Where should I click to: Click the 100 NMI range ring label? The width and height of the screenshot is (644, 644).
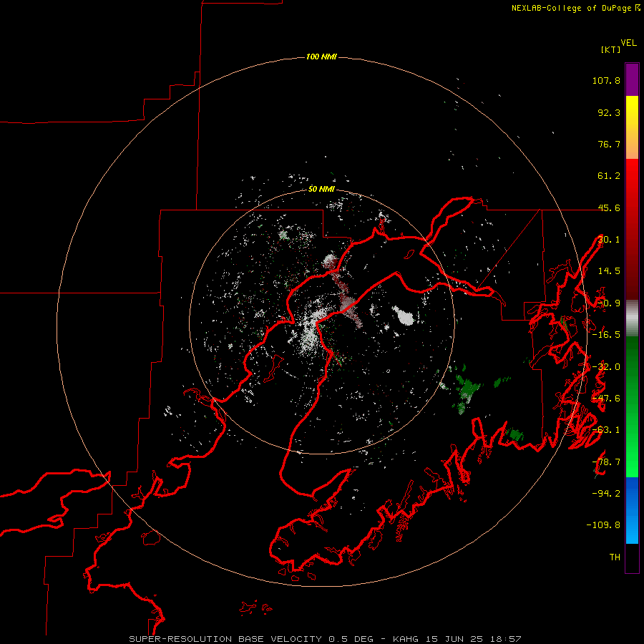coord(321,57)
